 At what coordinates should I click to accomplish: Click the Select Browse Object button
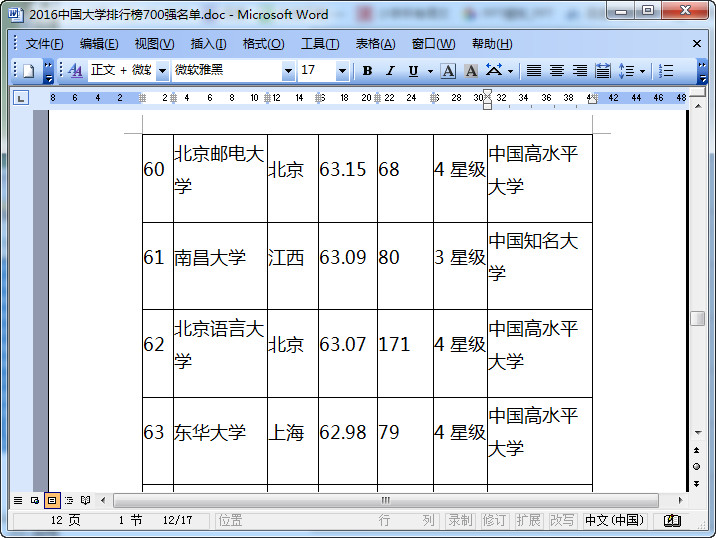click(696, 466)
